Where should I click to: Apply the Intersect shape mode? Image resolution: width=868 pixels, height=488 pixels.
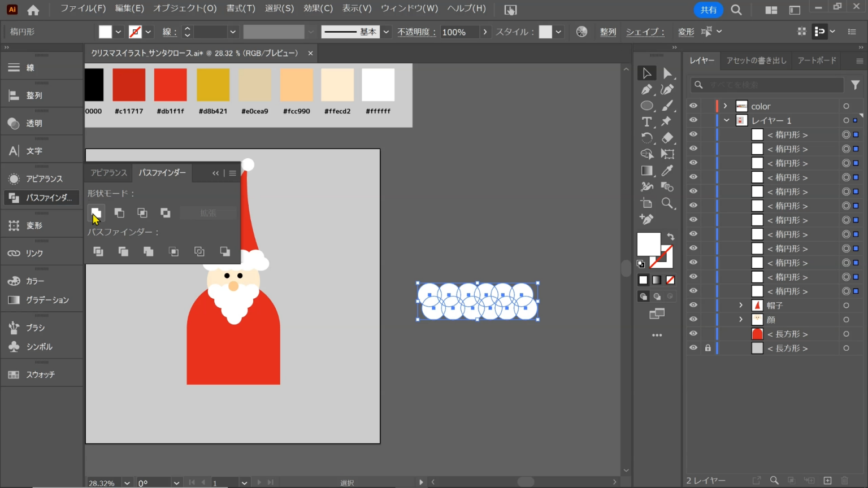tap(142, 212)
